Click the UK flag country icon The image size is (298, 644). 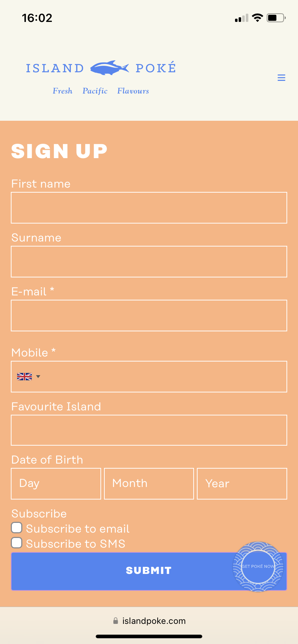pos(24,377)
